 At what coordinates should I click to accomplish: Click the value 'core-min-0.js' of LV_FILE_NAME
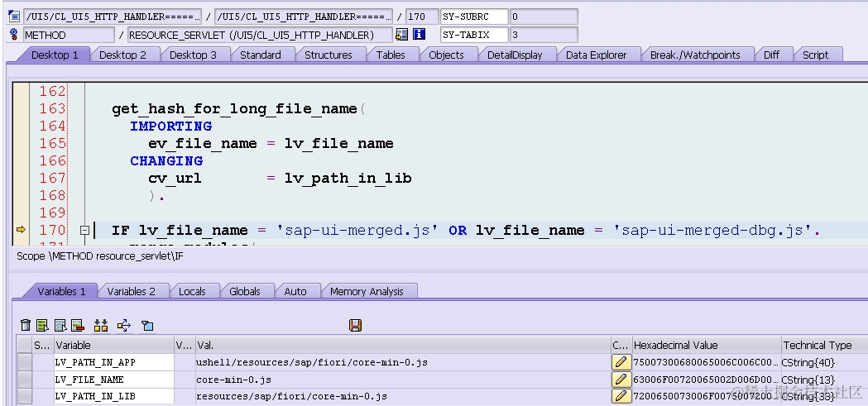pos(233,380)
